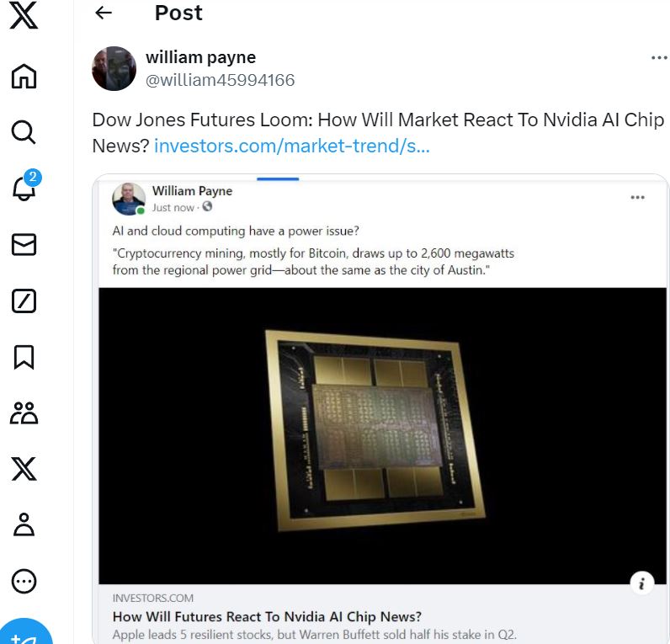Open the post's three-dot more menu
Screen dimensions: 670x644
pyautogui.click(x=659, y=57)
